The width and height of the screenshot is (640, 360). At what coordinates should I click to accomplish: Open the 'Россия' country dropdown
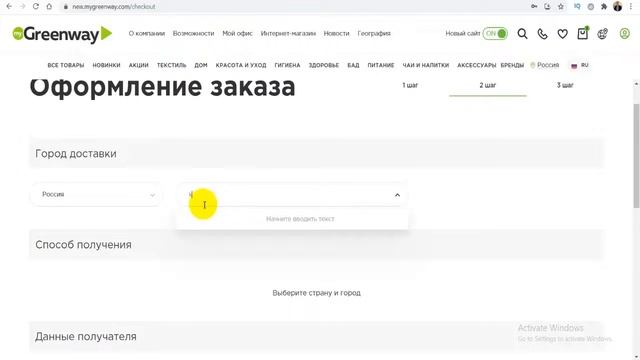[97, 194]
